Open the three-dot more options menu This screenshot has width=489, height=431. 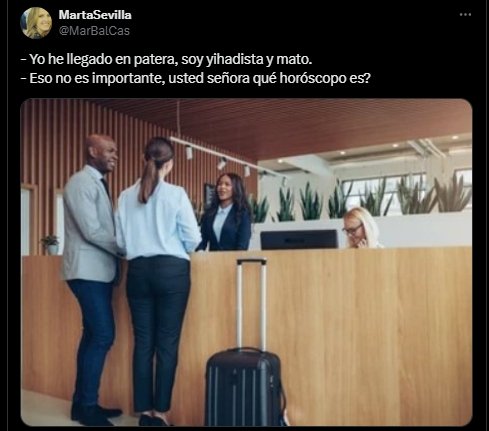(x=465, y=15)
